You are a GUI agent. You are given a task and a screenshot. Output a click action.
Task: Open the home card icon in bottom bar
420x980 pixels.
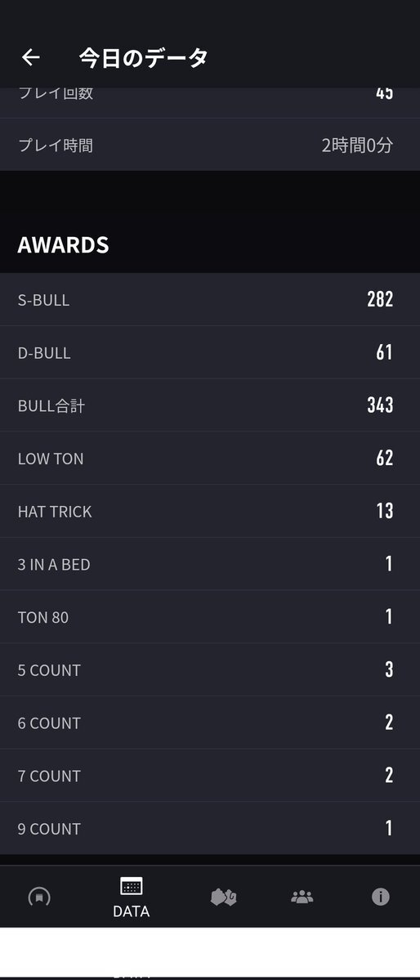coord(39,897)
